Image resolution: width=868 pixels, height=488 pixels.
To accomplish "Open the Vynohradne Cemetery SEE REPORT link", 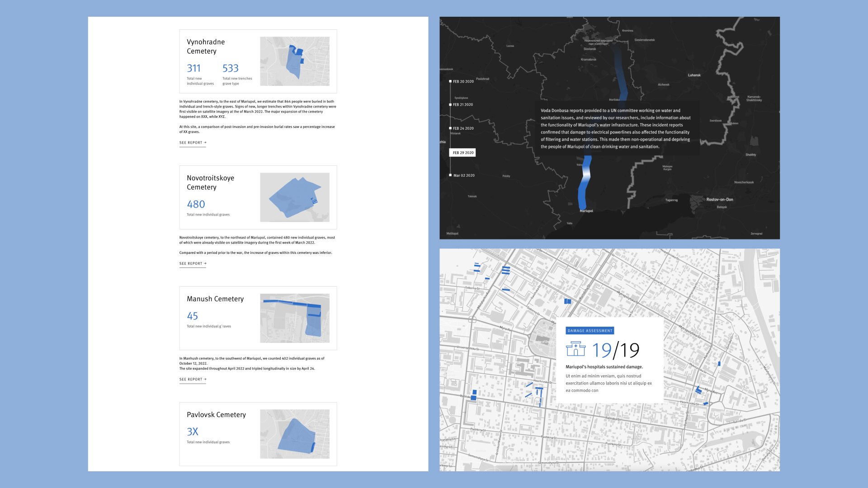I will [193, 143].
